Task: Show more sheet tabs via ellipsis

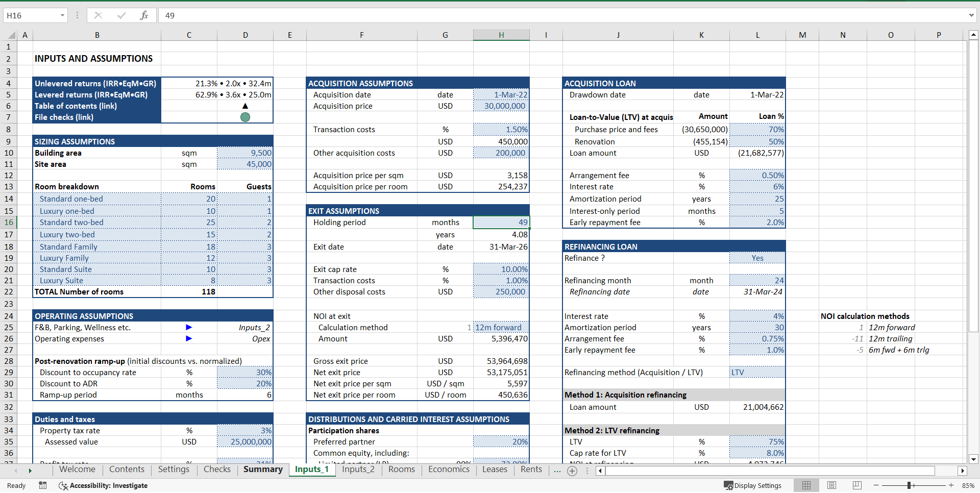Action: [557, 471]
